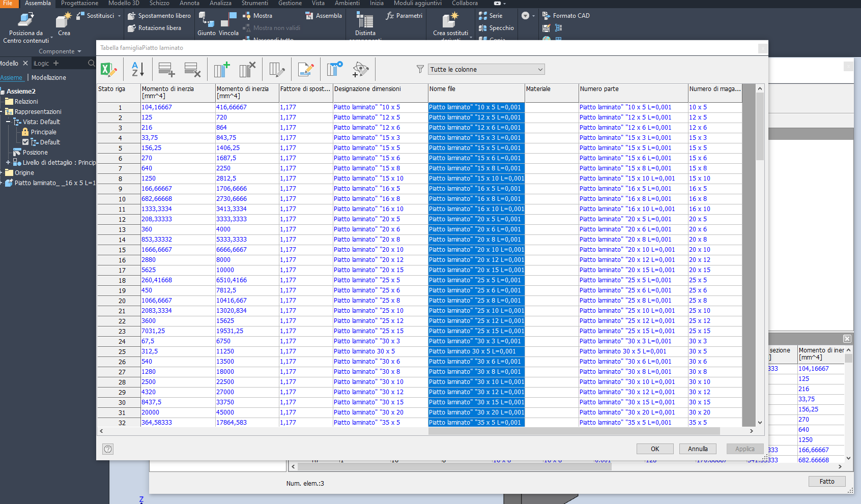Delete row using the remove row icon
The height and width of the screenshot is (504, 861).
192,69
